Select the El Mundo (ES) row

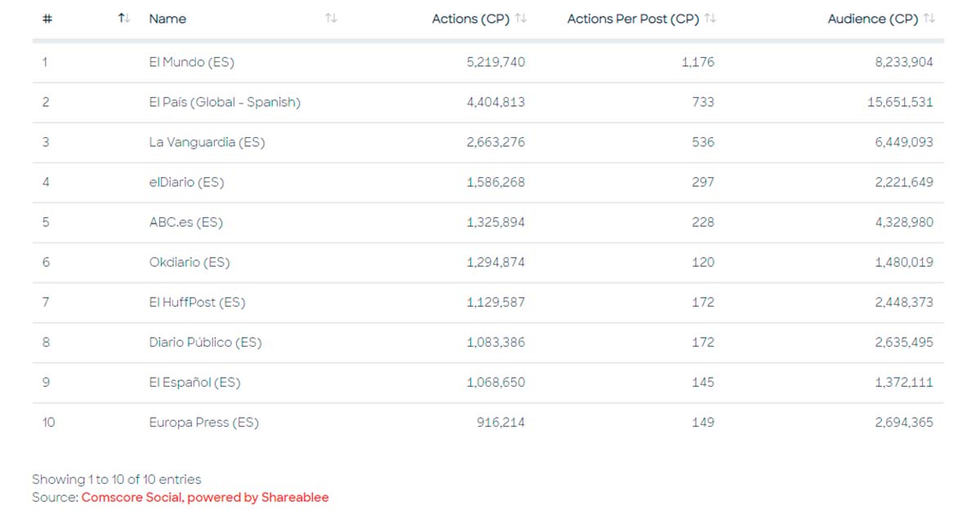(x=192, y=62)
